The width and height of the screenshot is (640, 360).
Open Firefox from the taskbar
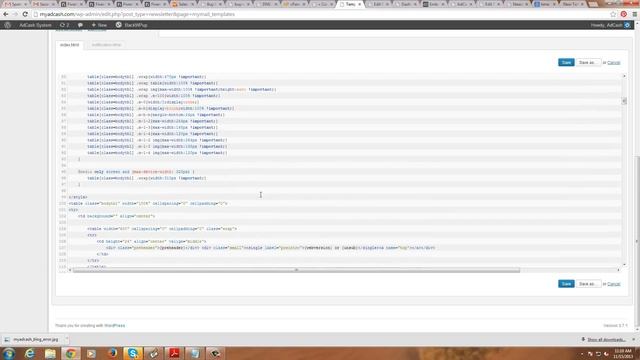click(112, 353)
